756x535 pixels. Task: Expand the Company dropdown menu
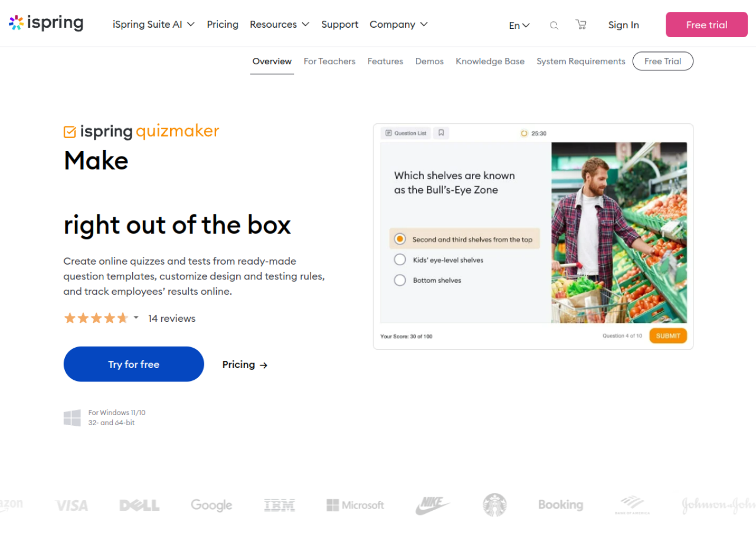[399, 24]
